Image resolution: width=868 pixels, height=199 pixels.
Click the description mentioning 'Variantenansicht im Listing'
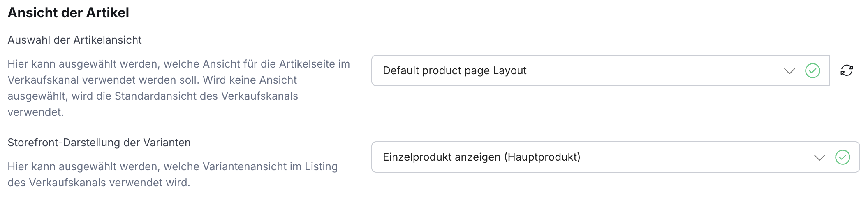point(173,174)
